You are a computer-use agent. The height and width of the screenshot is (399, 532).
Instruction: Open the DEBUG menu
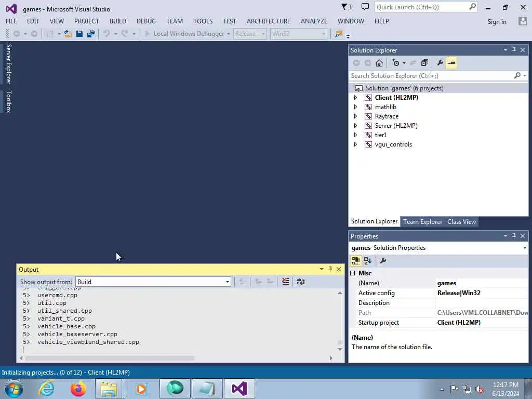(x=146, y=21)
